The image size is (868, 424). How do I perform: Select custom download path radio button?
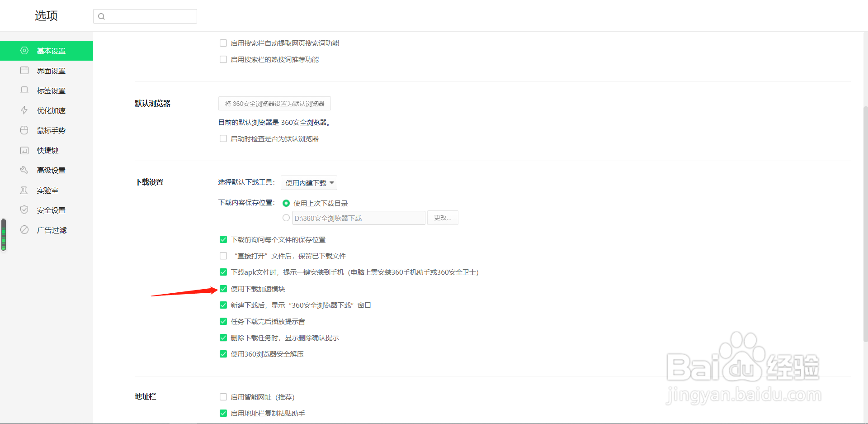point(286,218)
